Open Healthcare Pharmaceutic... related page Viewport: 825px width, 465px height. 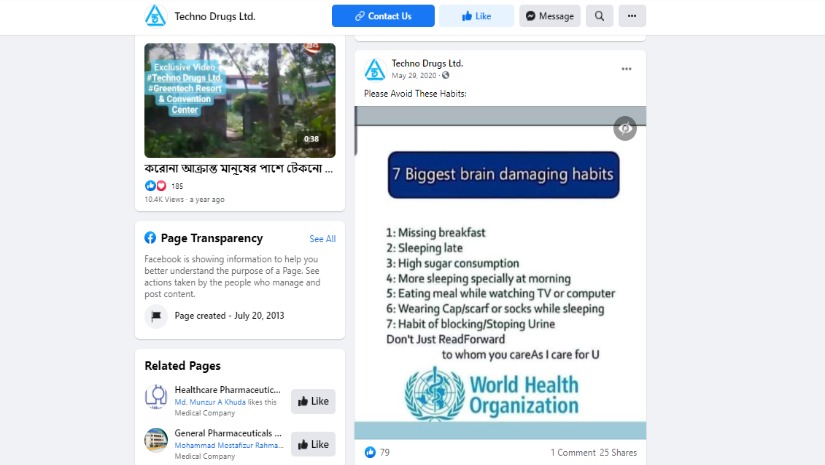227,390
